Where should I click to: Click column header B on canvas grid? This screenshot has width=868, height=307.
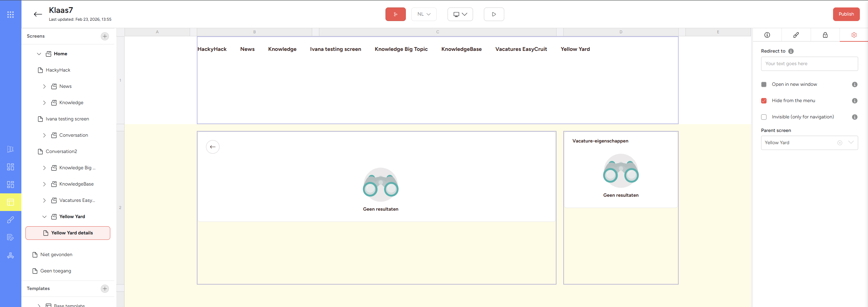pos(254,32)
